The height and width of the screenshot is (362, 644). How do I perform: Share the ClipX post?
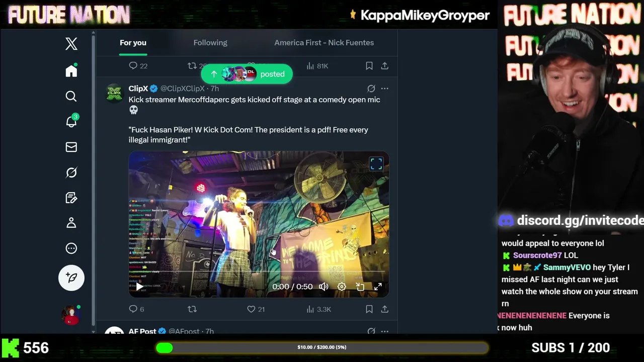click(x=385, y=309)
